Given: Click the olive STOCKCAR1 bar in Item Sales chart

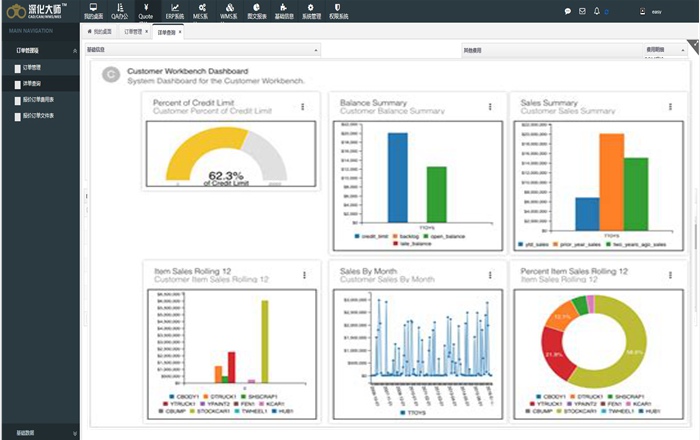Looking at the screenshot, I should [265, 341].
